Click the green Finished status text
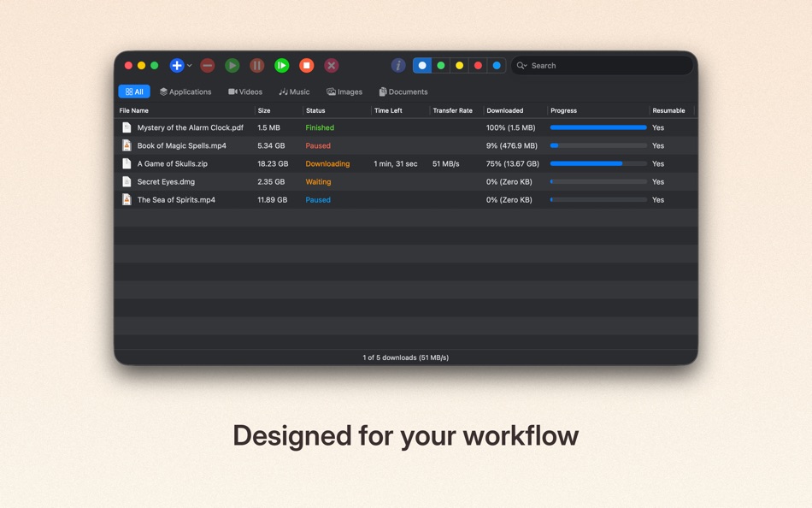 click(320, 127)
